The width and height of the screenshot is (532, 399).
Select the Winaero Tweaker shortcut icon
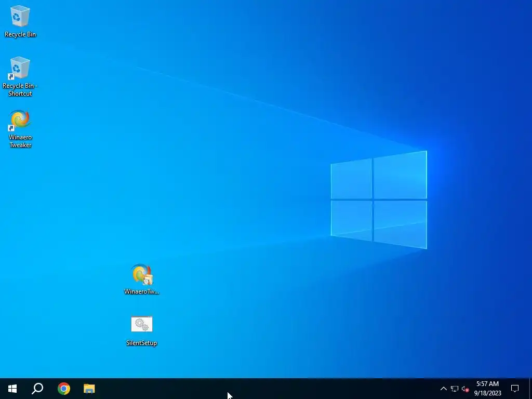tap(20, 129)
